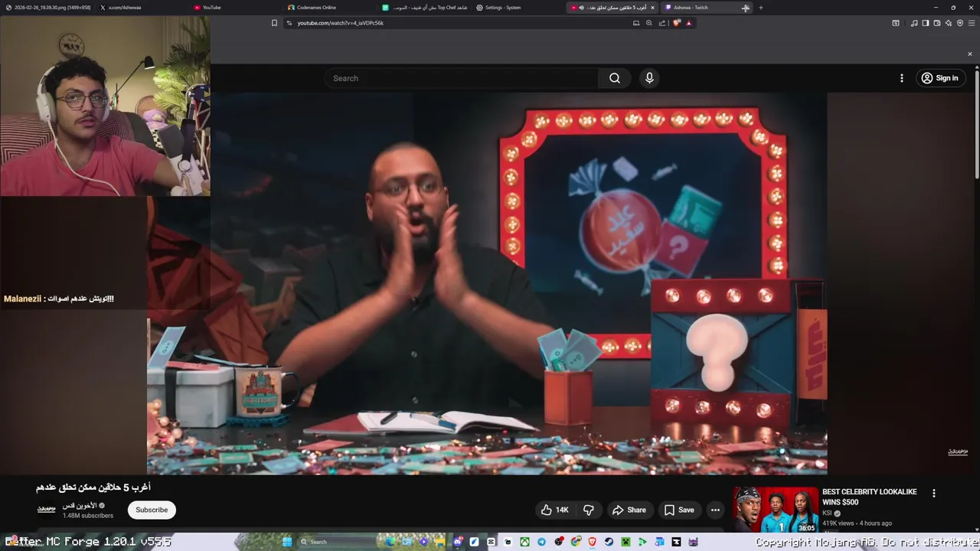Open options menu for KSI recommended video
Screen dimensions: 980x551
933,493
